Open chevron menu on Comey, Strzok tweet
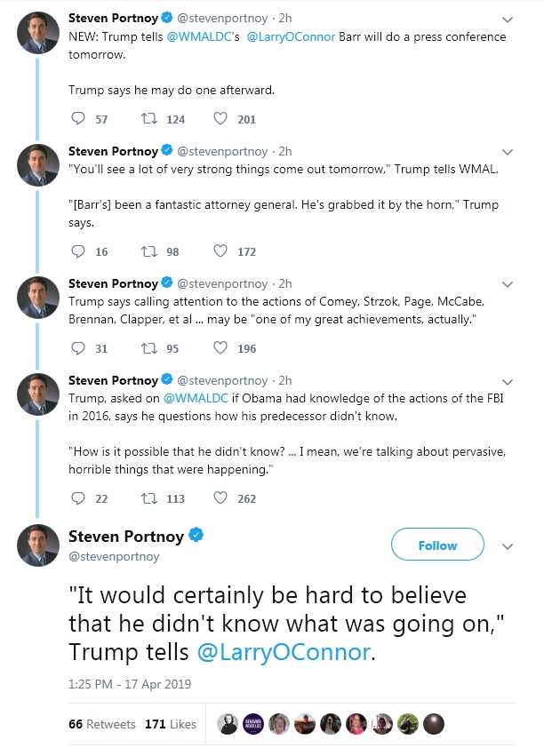The image size is (544, 756). [508, 284]
